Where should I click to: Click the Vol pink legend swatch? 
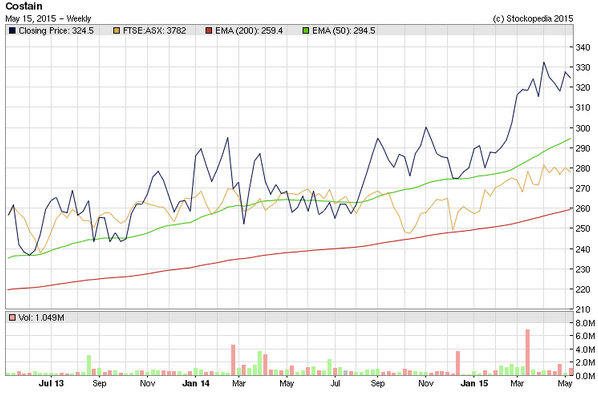(12, 317)
